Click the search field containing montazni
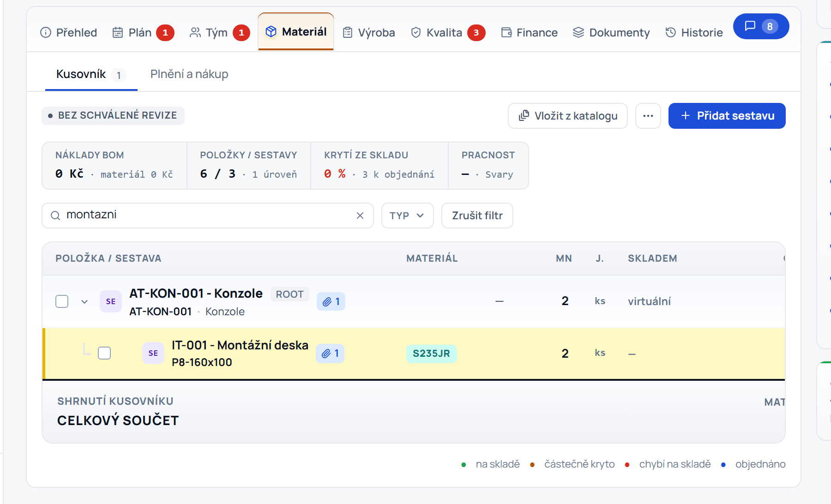Screen dimensions: 831x504 [208, 216]
